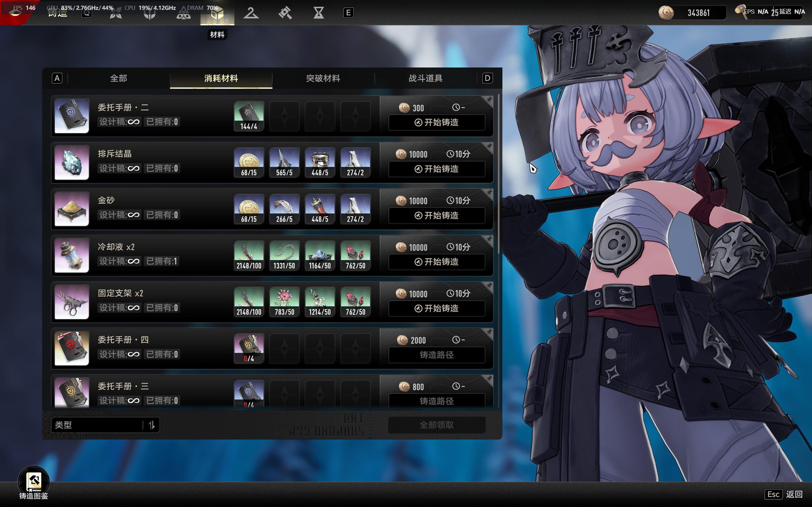Start forging 排斥结晶 with 开始铸造
The width and height of the screenshot is (812, 507).
point(436,169)
